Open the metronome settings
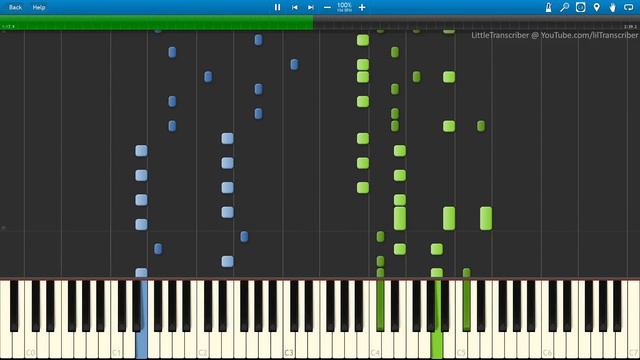 pos(548,7)
